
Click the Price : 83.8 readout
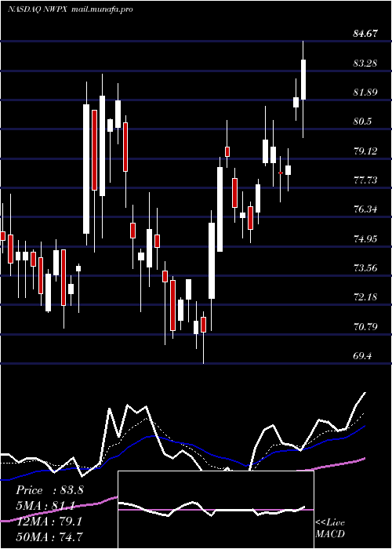pos(49,490)
